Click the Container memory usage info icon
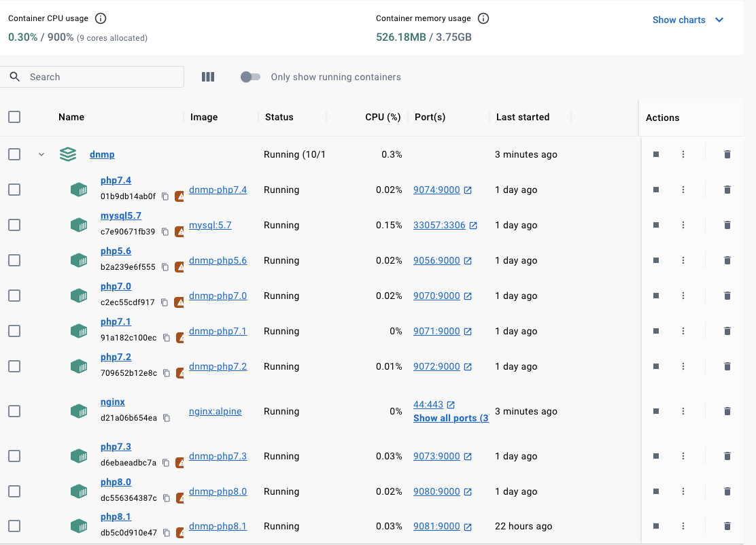This screenshot has width=756, height=545. (x=483, y=18)
